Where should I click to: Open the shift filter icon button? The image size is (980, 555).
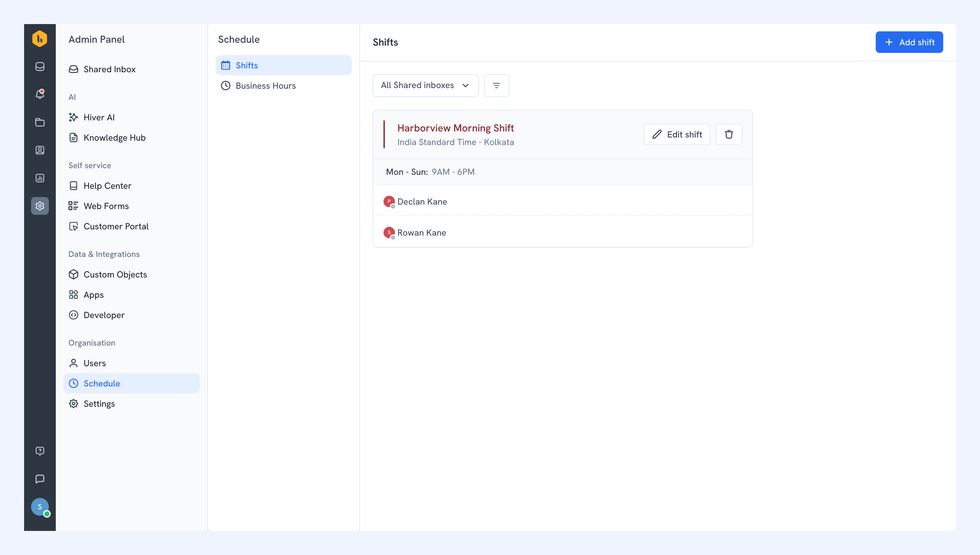tap(496, 86)
